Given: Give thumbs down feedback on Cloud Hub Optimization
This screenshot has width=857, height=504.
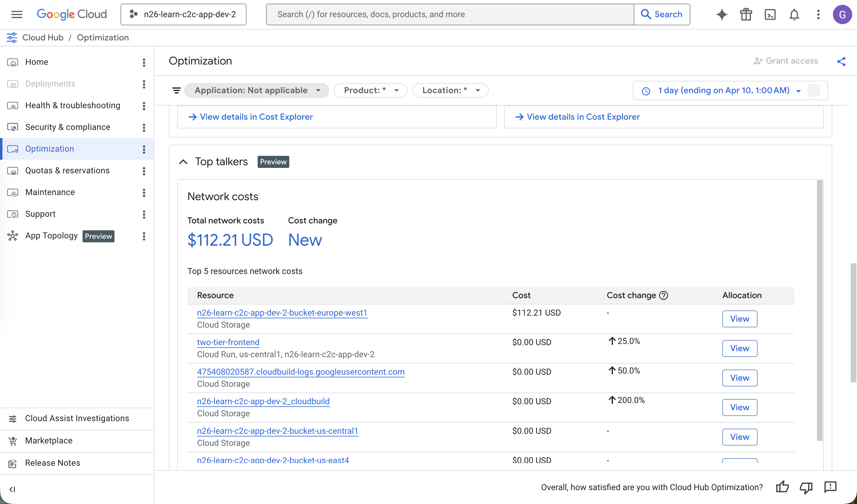Looking at the screenshot, I should (806, 487).
